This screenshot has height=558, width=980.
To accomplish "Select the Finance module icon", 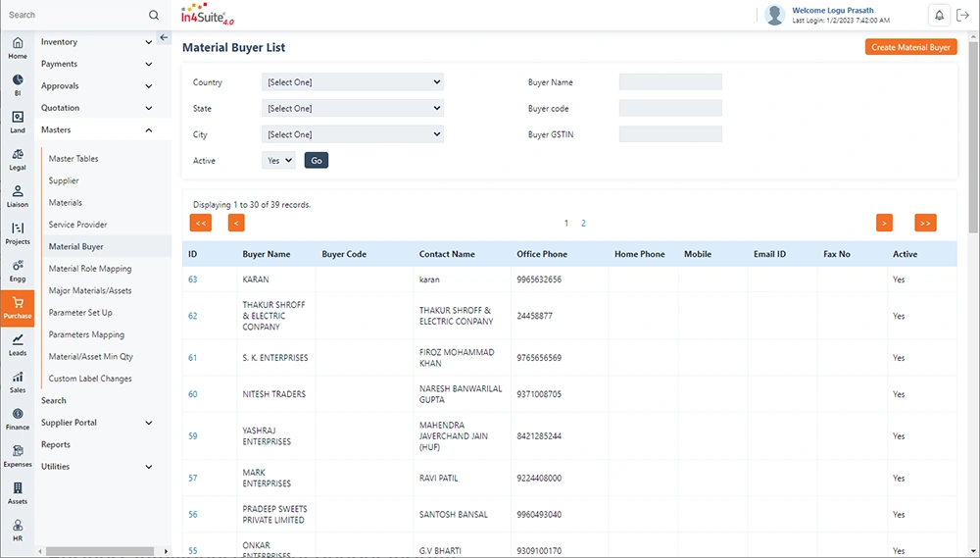I will (x=18, y=419).
